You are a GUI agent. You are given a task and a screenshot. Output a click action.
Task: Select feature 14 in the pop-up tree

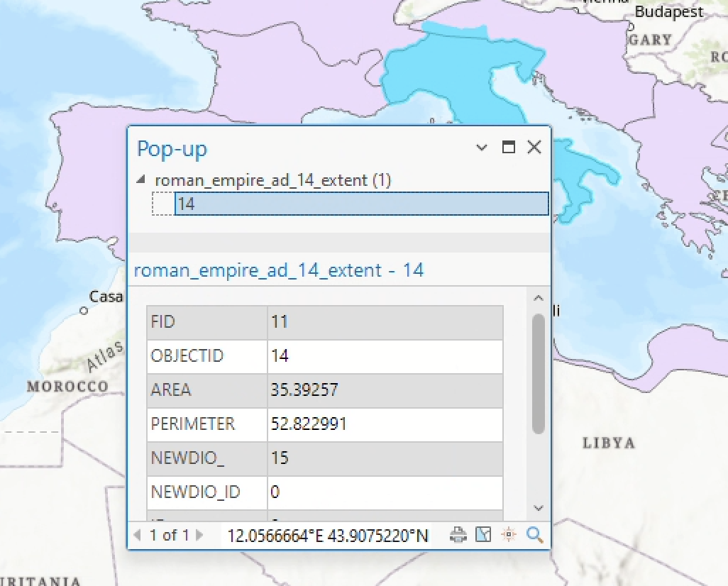tap(360, 204)
